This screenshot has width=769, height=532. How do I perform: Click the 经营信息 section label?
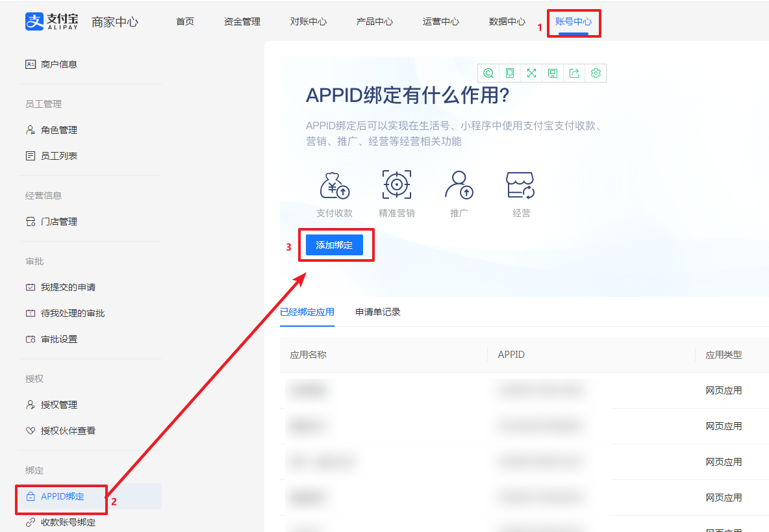coord(43,196)
